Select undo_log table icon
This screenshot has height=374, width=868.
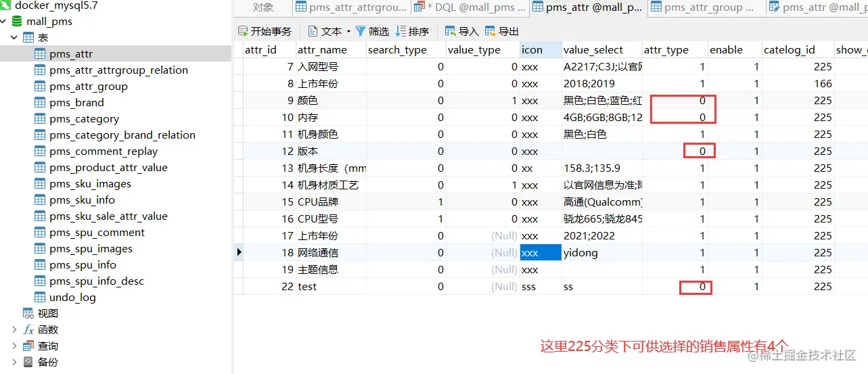pos(40,298)
